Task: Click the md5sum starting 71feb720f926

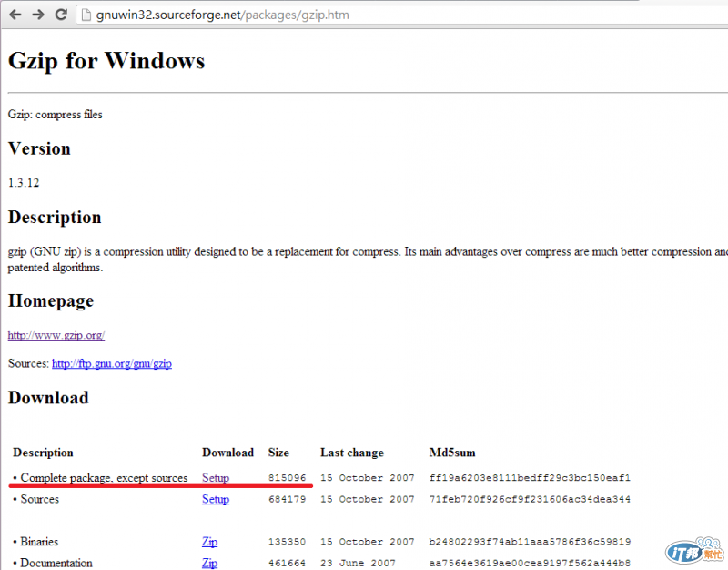Action: [530, 499]
